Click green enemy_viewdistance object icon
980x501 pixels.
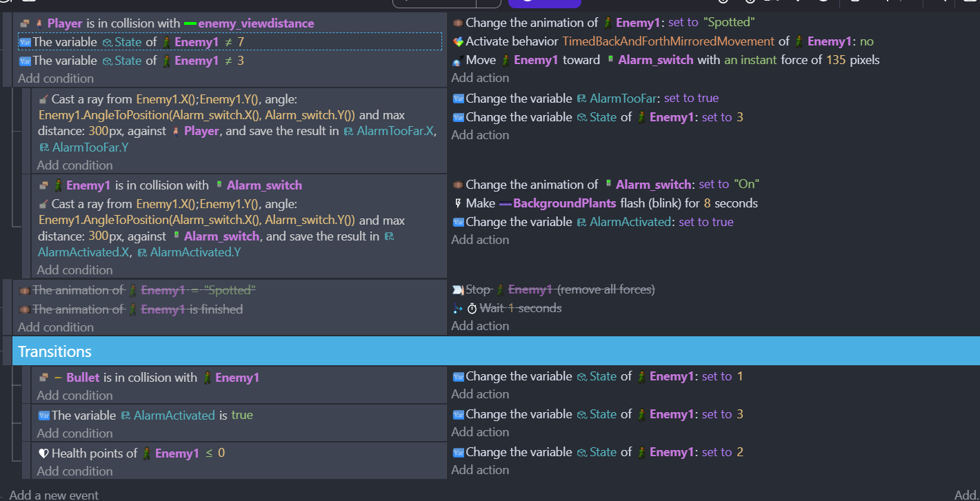(x=191, y=24)
